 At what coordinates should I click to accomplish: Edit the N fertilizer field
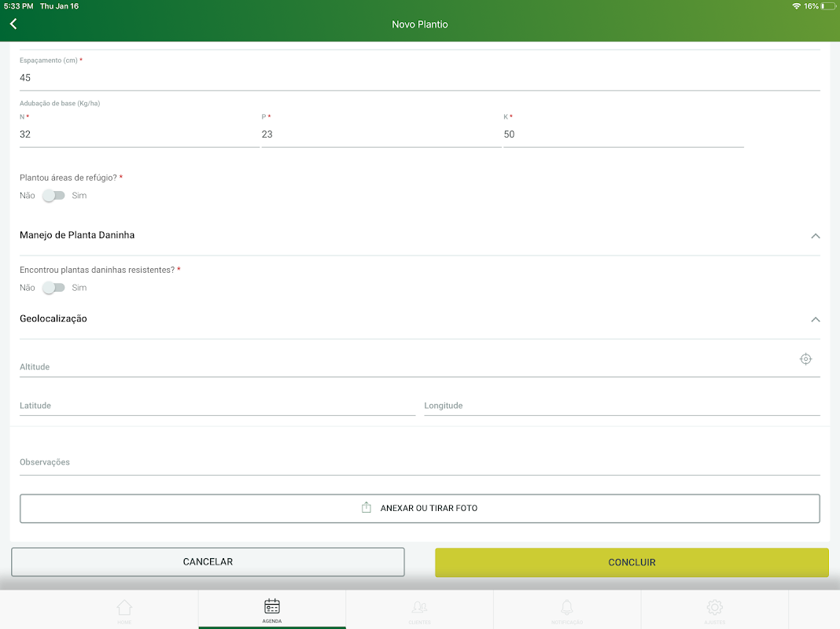[139, 134]
